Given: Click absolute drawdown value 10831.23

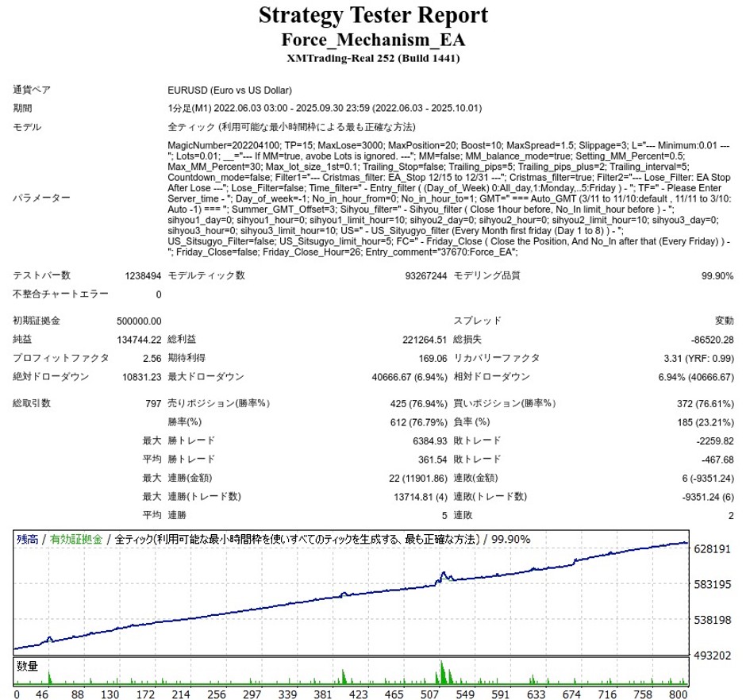Looking at the screenshot, I should (x=142, y=377).
